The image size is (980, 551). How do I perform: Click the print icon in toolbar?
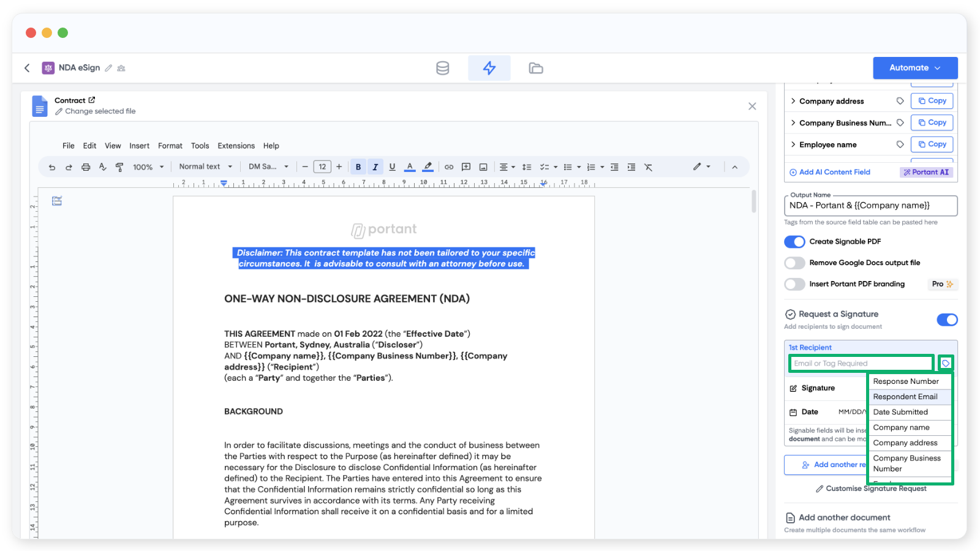tap(86, 167)
